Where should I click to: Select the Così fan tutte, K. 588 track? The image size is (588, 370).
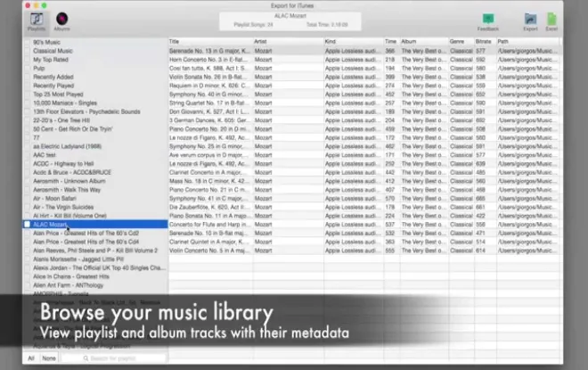coord(363,69)
